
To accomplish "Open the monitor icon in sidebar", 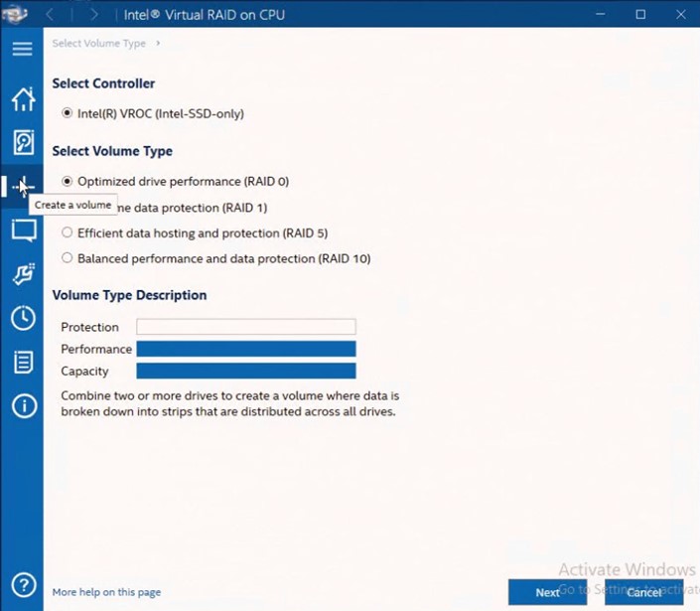I will tap(23, 230).
